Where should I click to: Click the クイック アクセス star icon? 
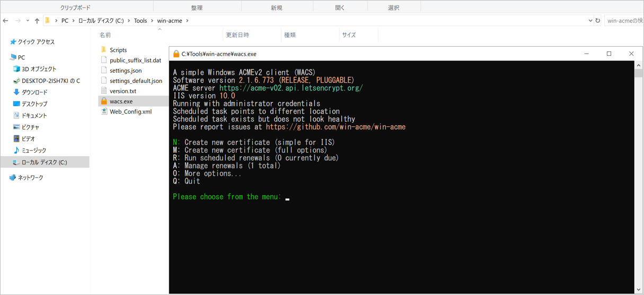(x=13, y=42)
